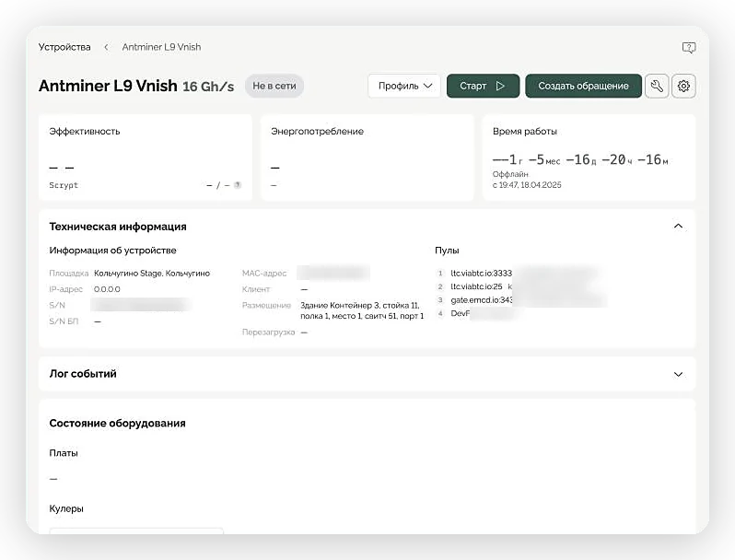Click the Энергопотребление card

[x=367, y=157]
